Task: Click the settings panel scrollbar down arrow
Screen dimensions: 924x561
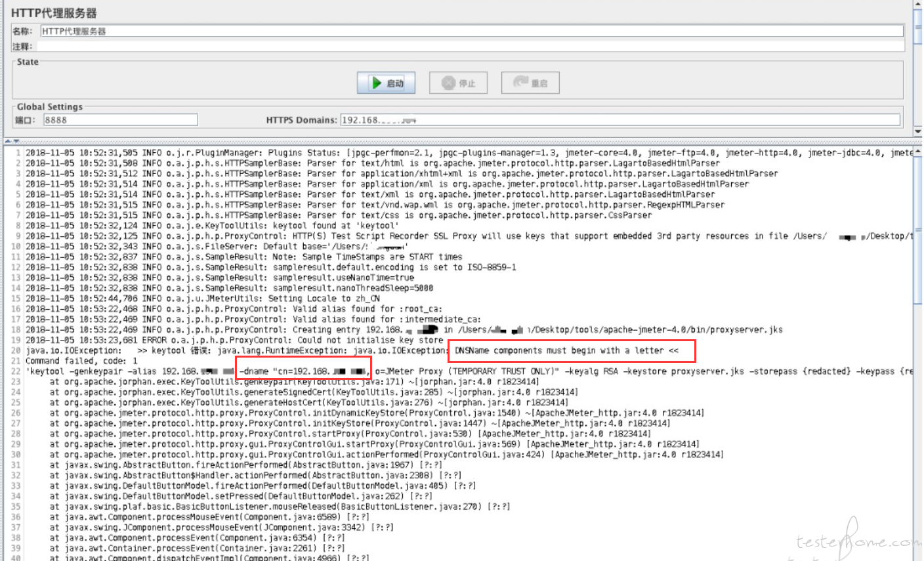Action: 917,131
